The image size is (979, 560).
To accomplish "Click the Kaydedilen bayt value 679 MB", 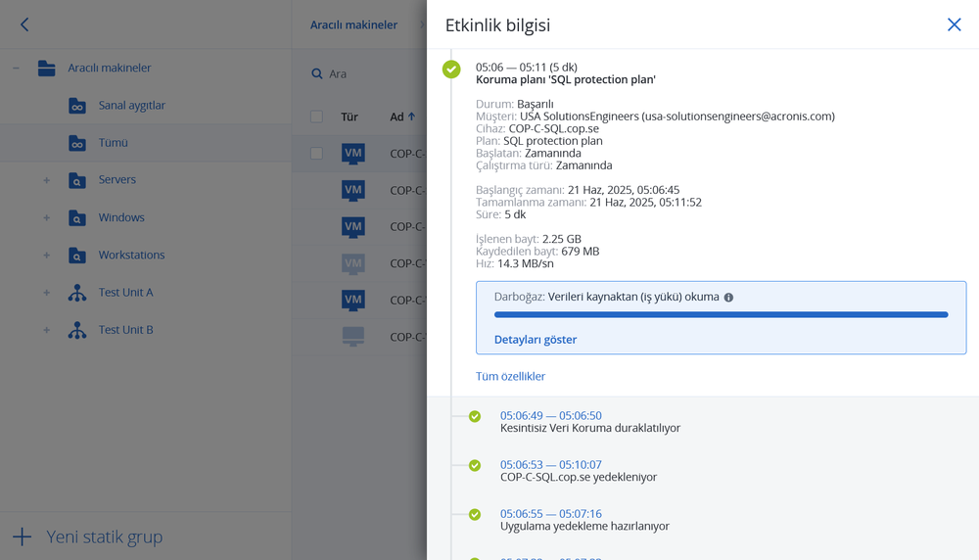I will pyautogui.click(x=580, y=252).
